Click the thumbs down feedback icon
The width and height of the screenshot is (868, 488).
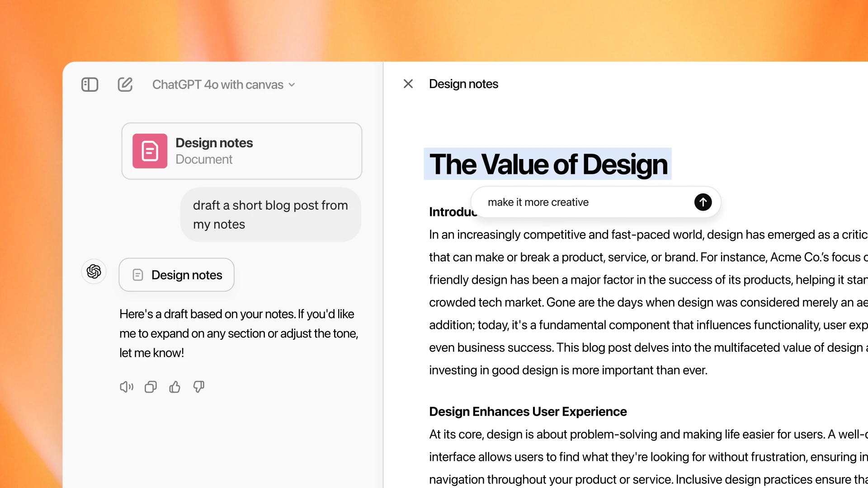click(198, 387)
